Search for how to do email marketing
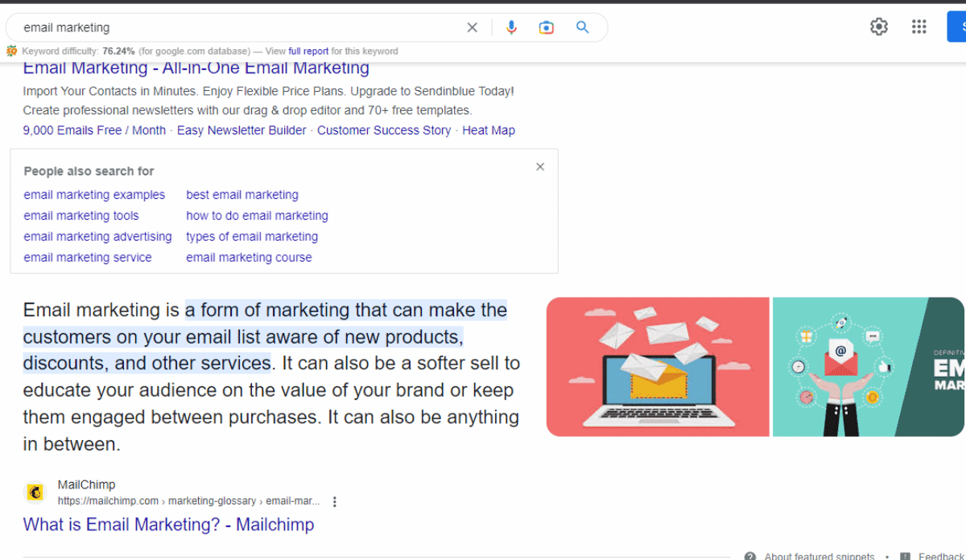 (x=257, y=216)
